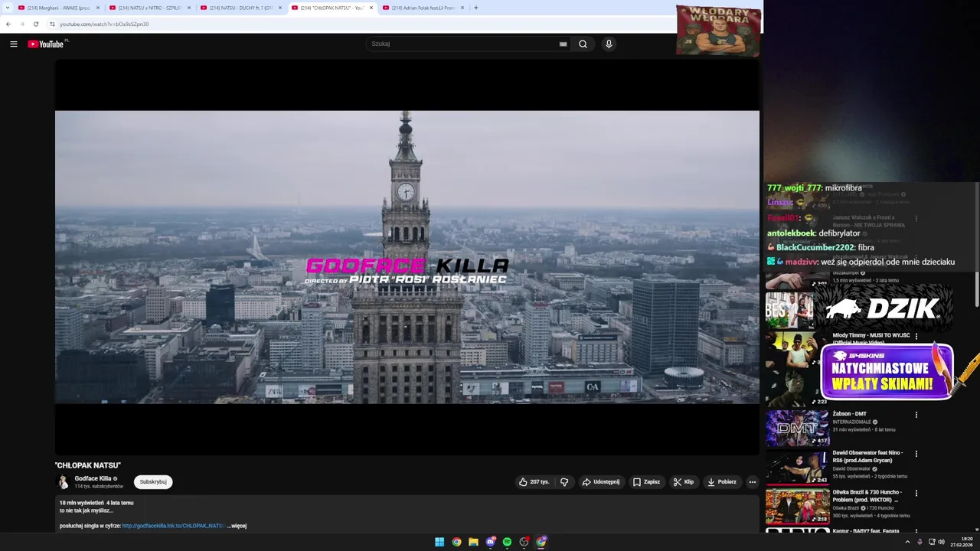
Task: Select the youtube.com address bar URL
Action: click(x=104, y=24)
